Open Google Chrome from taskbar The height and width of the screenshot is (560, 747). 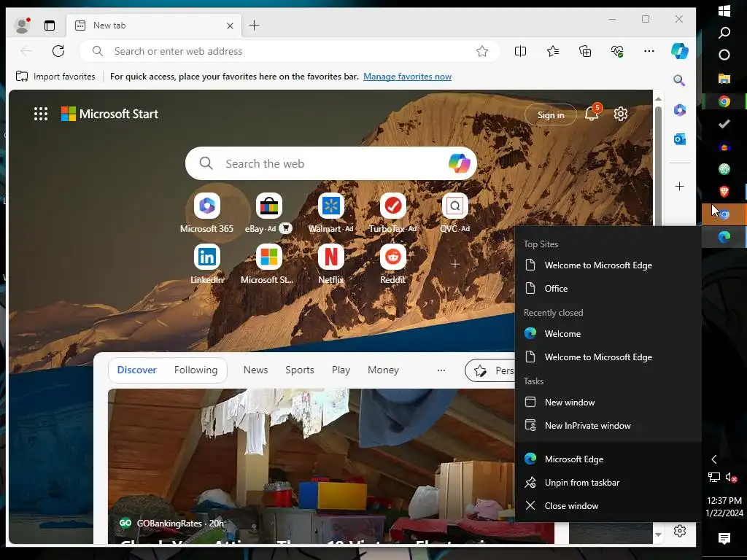click(724, 101)
